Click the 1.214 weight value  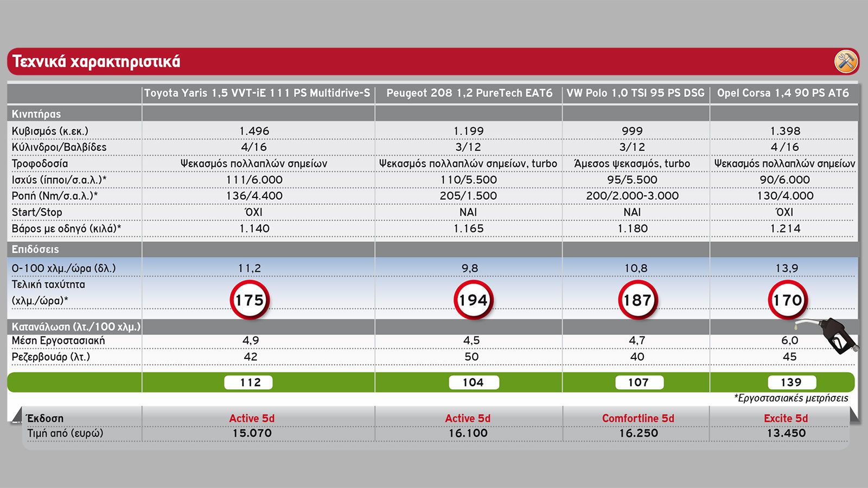pos(785,228)
